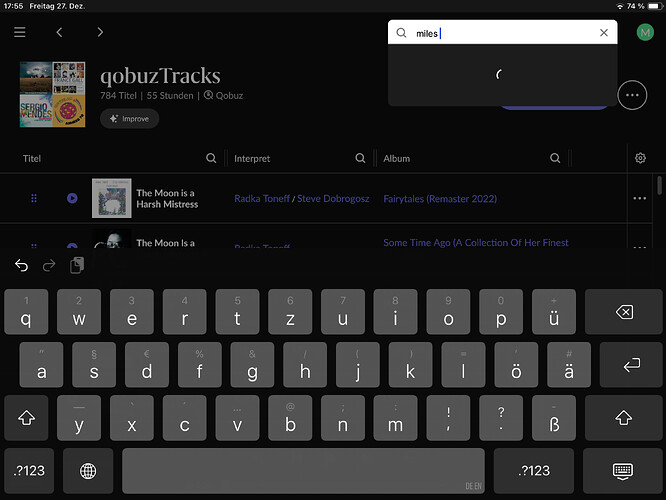
Task: Open artist Radka Toneff link in first row
Action: (x=262, y=198)
